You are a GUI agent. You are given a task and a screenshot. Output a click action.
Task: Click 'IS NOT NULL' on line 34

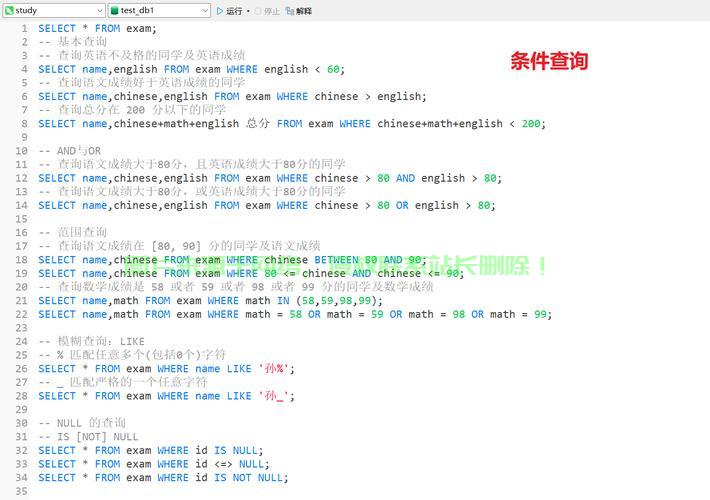click(x=249, y=477)
